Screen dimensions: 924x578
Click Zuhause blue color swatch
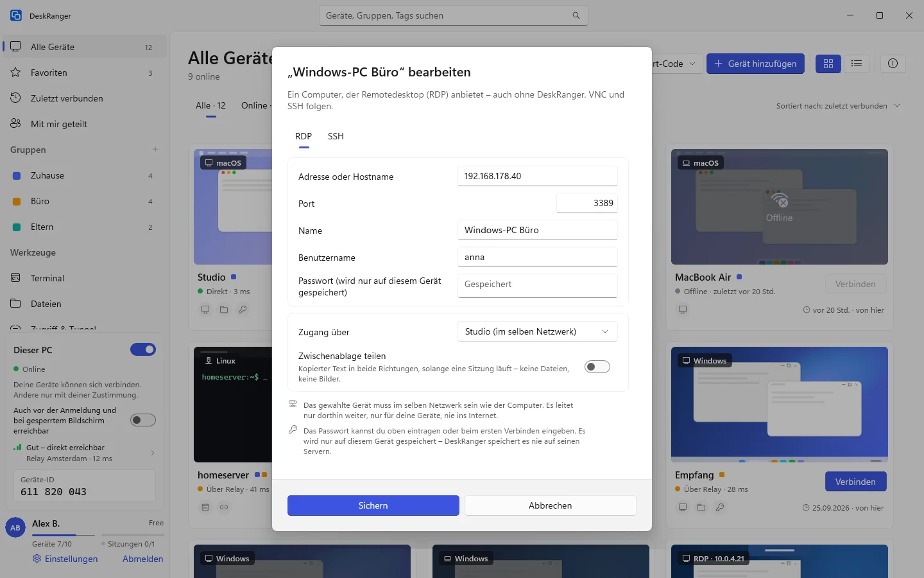17,175
